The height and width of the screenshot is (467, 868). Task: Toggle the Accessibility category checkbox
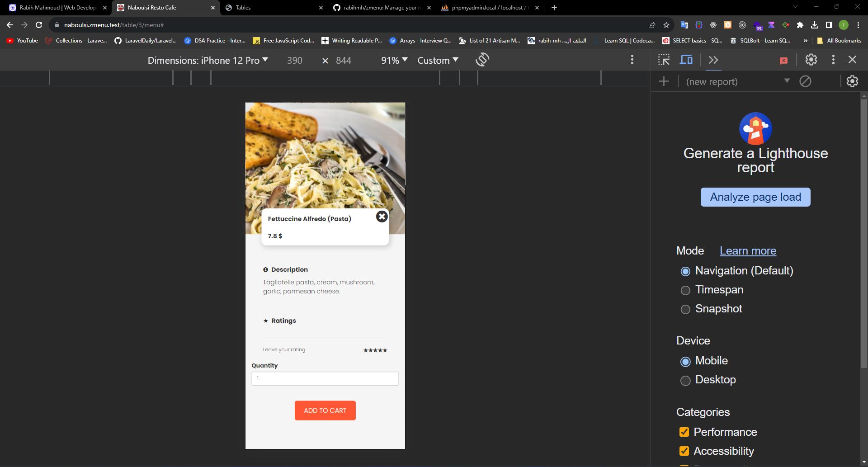pos(684,451)
